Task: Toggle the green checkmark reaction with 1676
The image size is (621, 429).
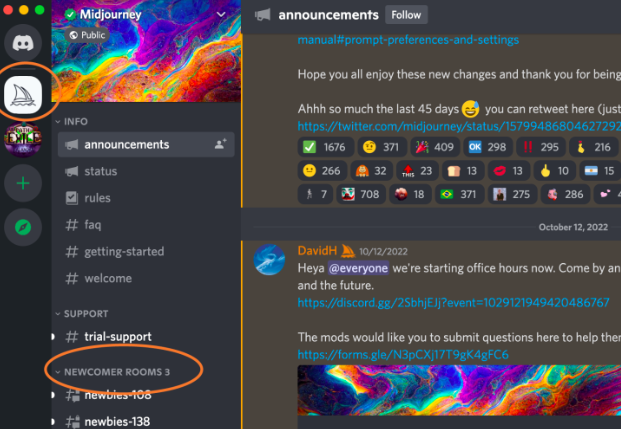Action: pos(325,147)
